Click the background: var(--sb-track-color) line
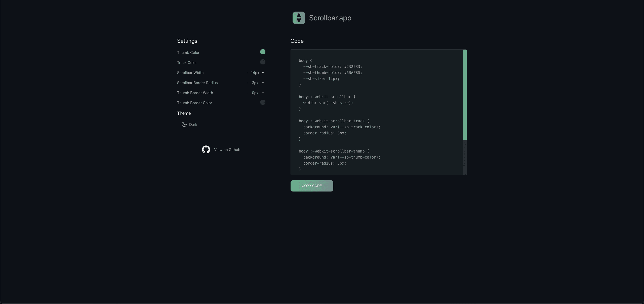The height and width of the screenshot is (304, 644). pyautogui.click(x=342, y=127)
